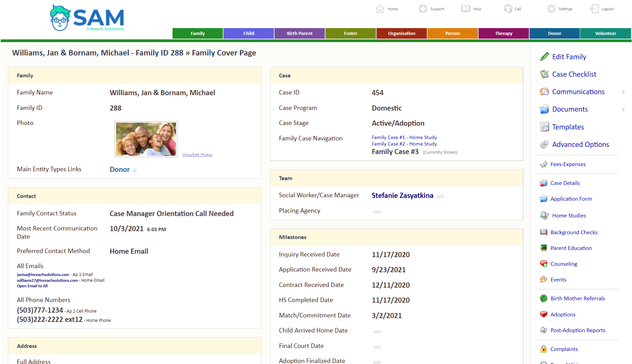Image resolution: width=632 pixels, height=364 pixels.
Task: Click the Adoptions red heart icon
Action: tap(544, 315)
